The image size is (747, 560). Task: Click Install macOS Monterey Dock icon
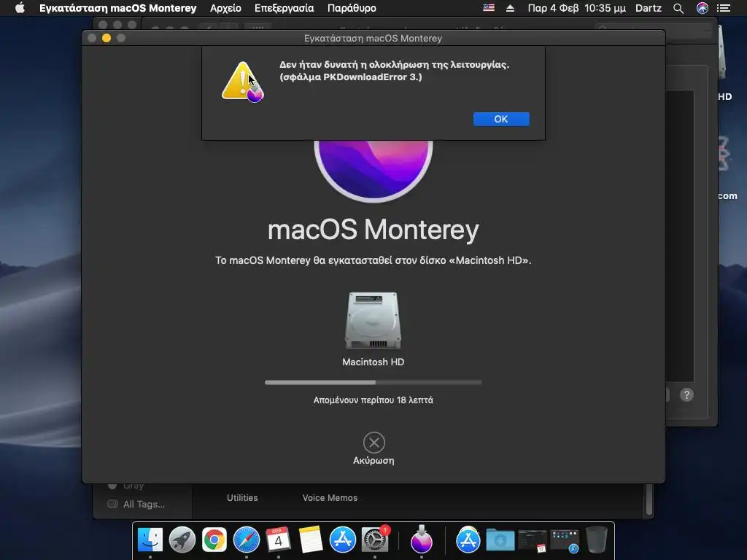(422, 539)
